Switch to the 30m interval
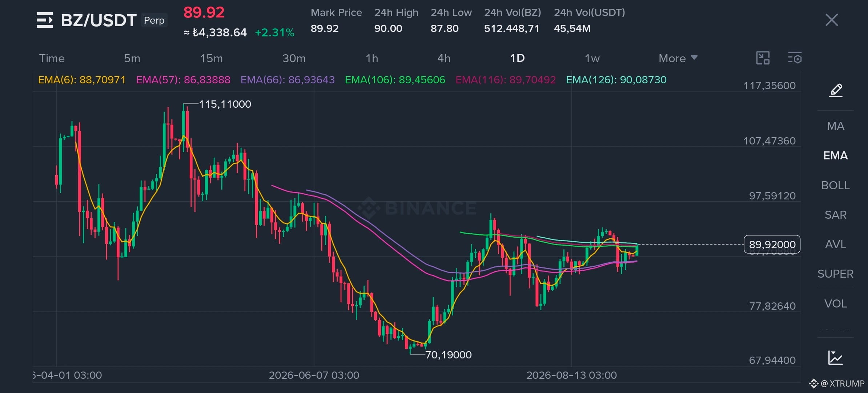The height and width of the screenshot is (393, 868). (294, 58)
